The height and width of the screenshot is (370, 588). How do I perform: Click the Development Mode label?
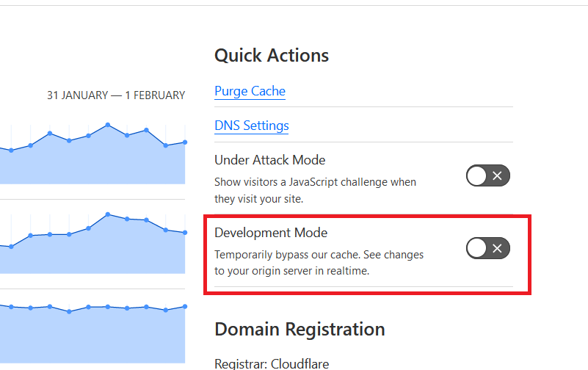271,233
